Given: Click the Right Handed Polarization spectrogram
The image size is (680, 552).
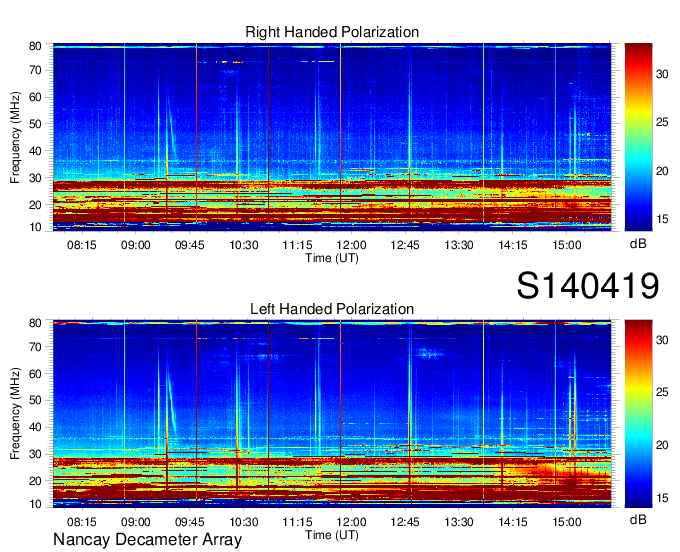Looking at the screenshot, I should 332,137.
